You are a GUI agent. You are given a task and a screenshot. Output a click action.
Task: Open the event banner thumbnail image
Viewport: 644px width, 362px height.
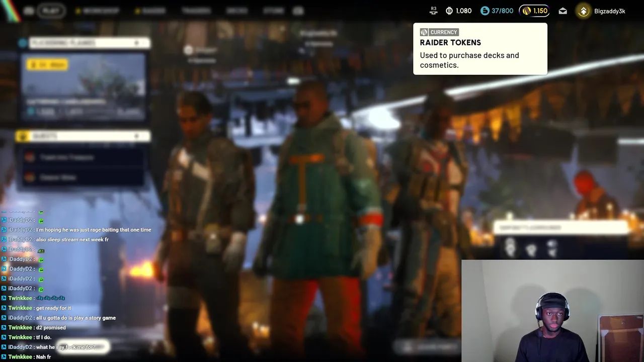[x=84, y=86]
